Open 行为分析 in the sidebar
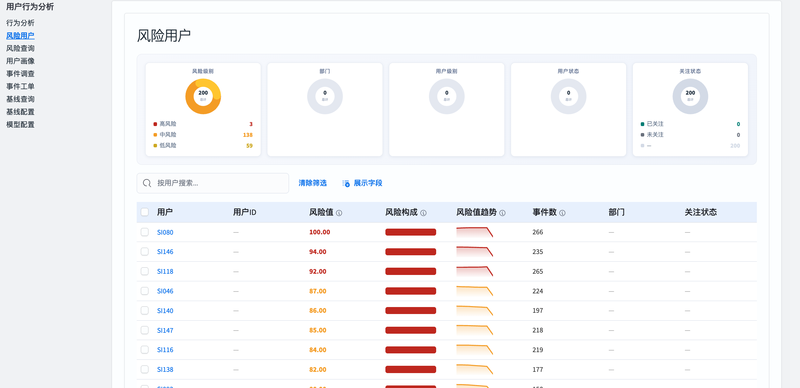This screenshot has width=800, height=388. (x=20, y=23)
